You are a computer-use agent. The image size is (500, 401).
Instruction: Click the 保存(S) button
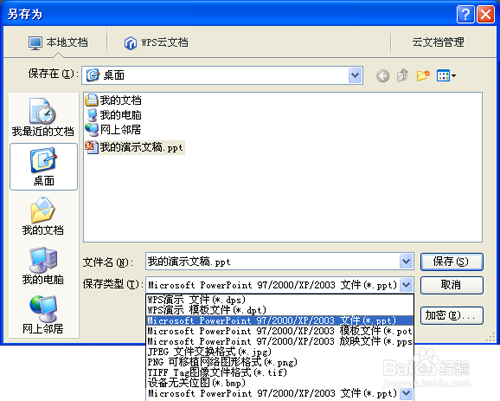pos(452,262)
